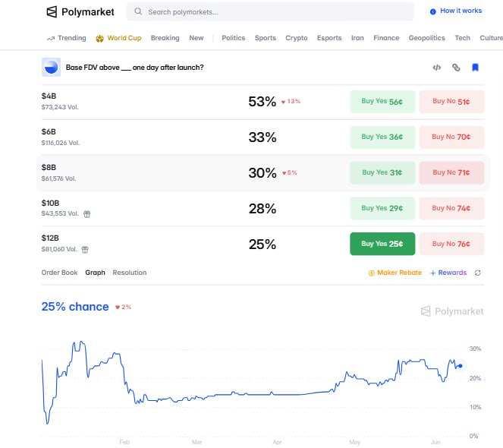Open the Geopolitics category

point(426,38)
